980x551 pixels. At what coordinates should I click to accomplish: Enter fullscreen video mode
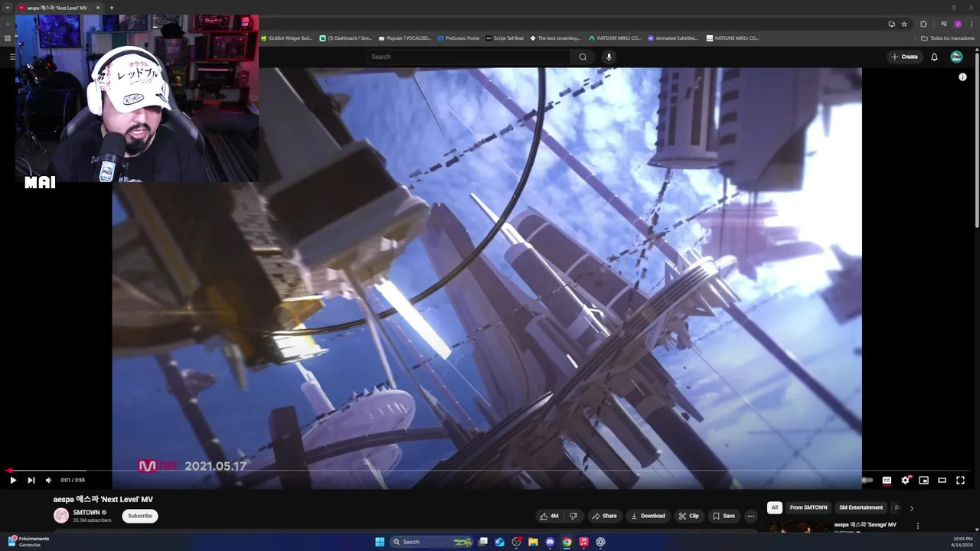[x=960, y=480]
